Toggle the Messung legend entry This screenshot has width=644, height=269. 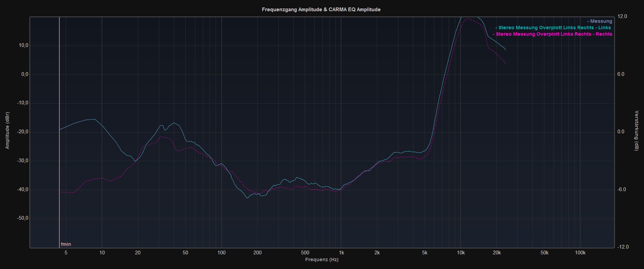pos(600,21)
